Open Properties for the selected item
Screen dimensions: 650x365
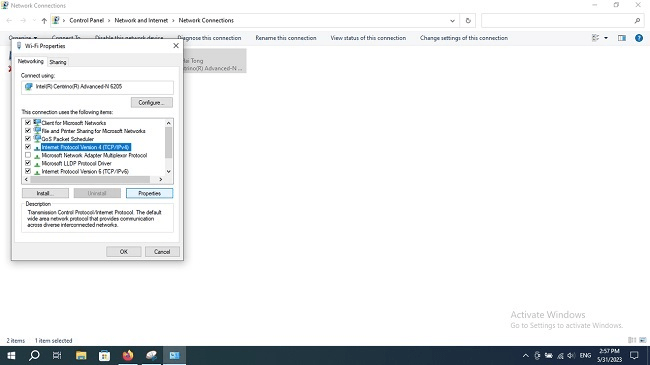coord(149,193)
